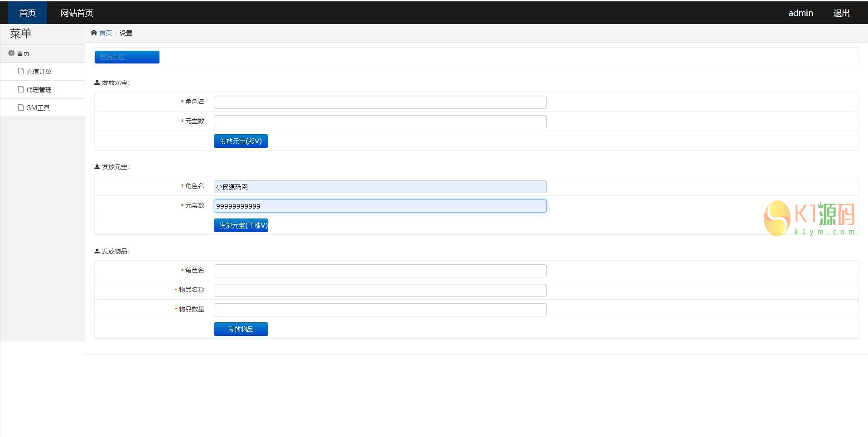The height and width of the screenshot is (437, 868).
Task: Select the 首页 tab in the top bar
Action: 28,13
